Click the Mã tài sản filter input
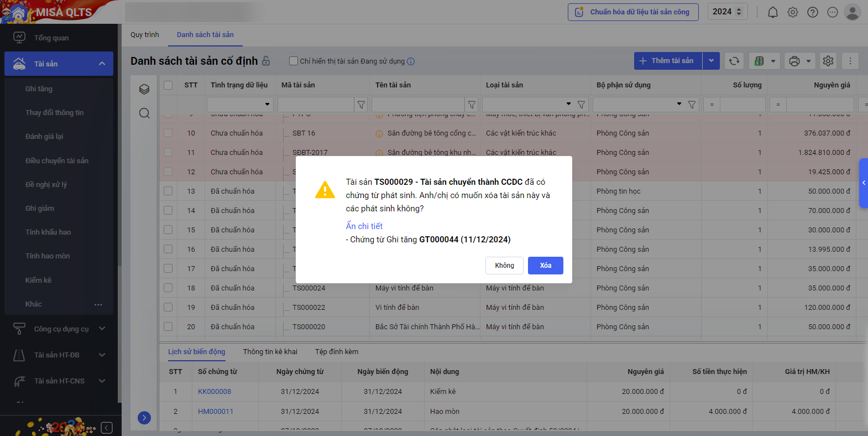Image resolution: width=868 pixels, height=436 pixels. tap(315, 104)
